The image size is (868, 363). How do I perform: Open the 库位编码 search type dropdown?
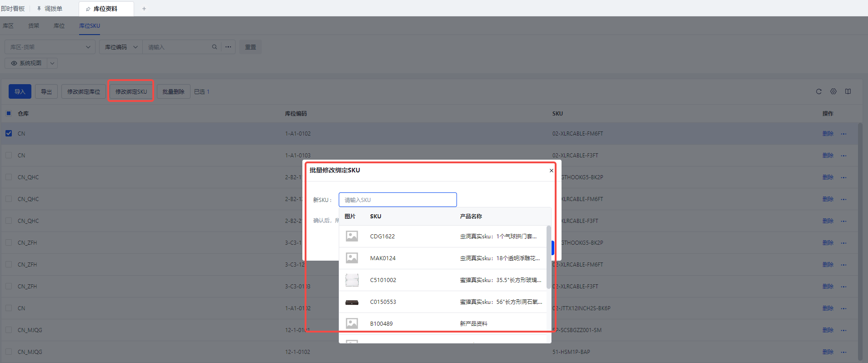[121, 47]
